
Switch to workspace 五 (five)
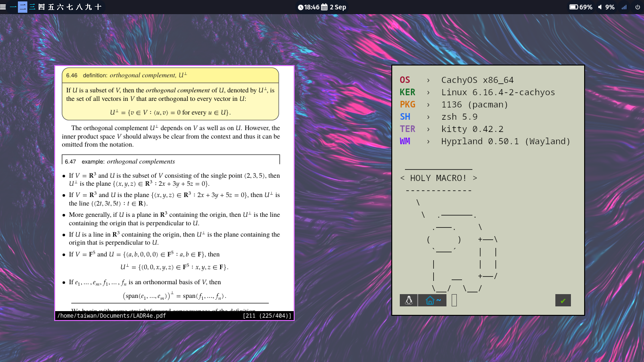(51, 7)
